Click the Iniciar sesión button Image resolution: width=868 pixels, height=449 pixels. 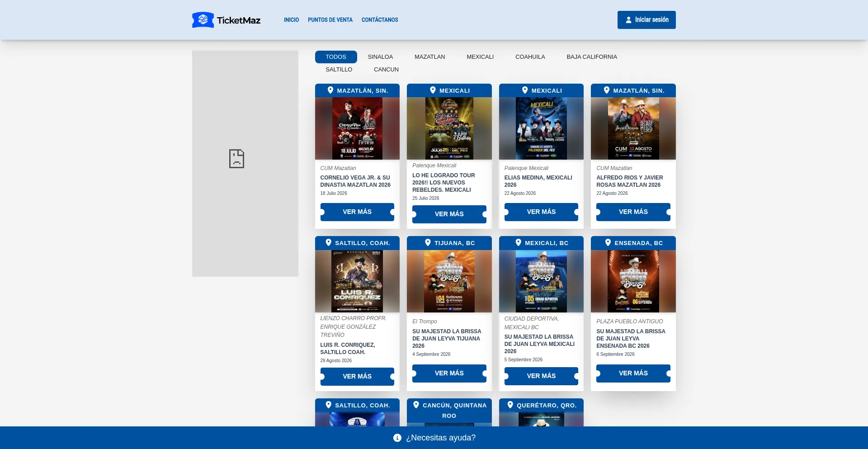[646, 20]
